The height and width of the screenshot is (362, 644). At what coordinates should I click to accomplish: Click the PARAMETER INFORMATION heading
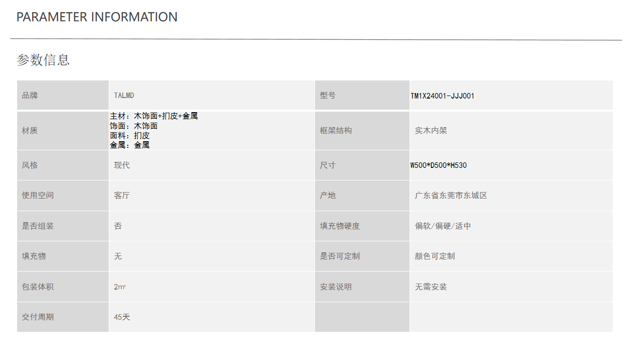[x=97, y=17]
